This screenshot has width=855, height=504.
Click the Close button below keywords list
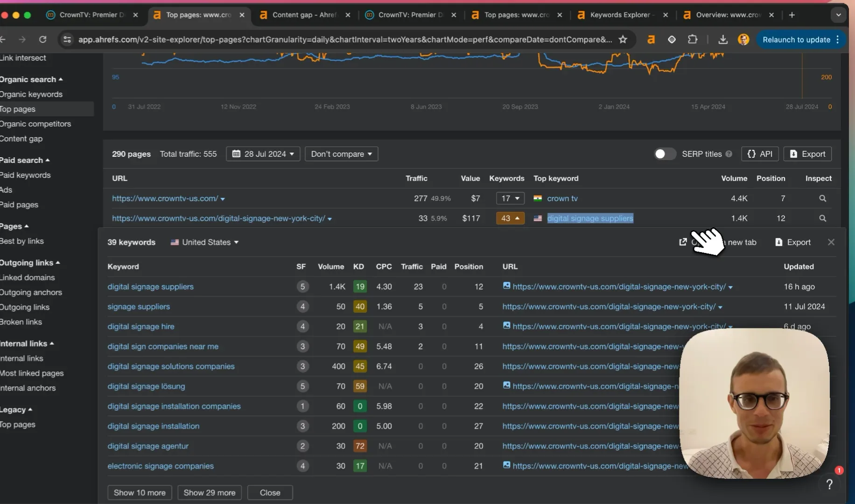[x=270, y=493]
